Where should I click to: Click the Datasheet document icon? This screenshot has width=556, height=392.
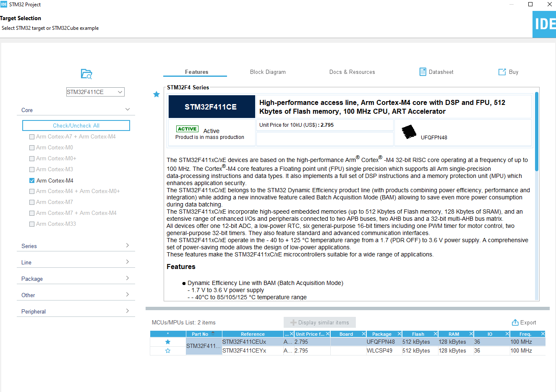[423, 72]
